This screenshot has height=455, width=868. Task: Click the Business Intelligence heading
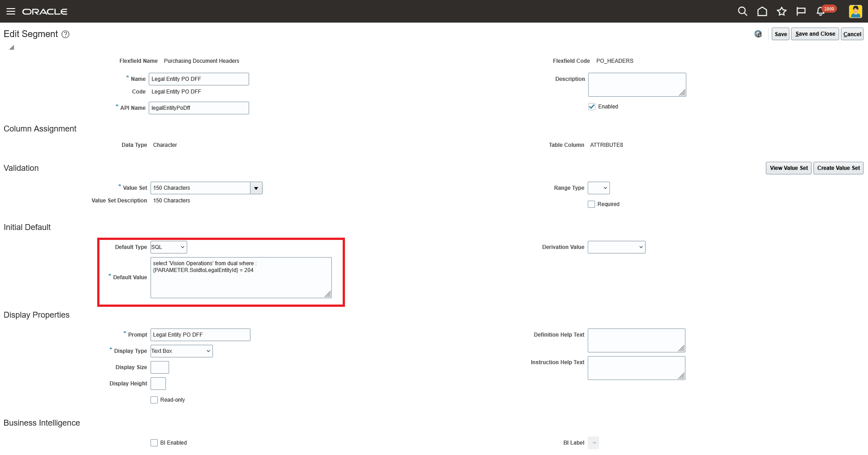[42, 423]
